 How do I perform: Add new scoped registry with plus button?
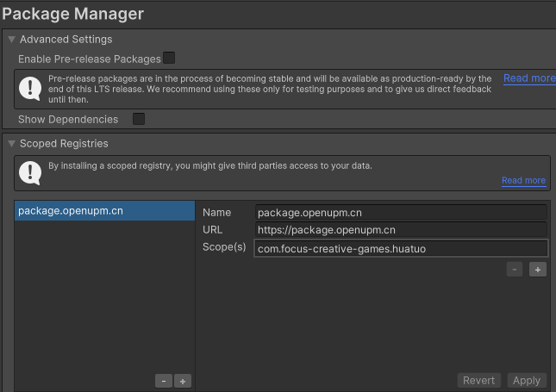pyautogui.click(x=183, y=381)
